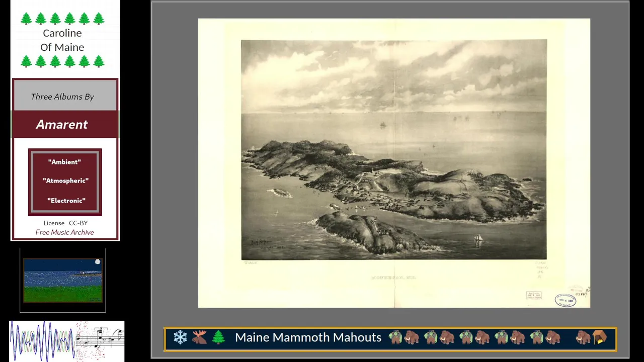Click the moose icon in the banner
The width and height of the screenshot is (644, 362).
click(199, 337)
